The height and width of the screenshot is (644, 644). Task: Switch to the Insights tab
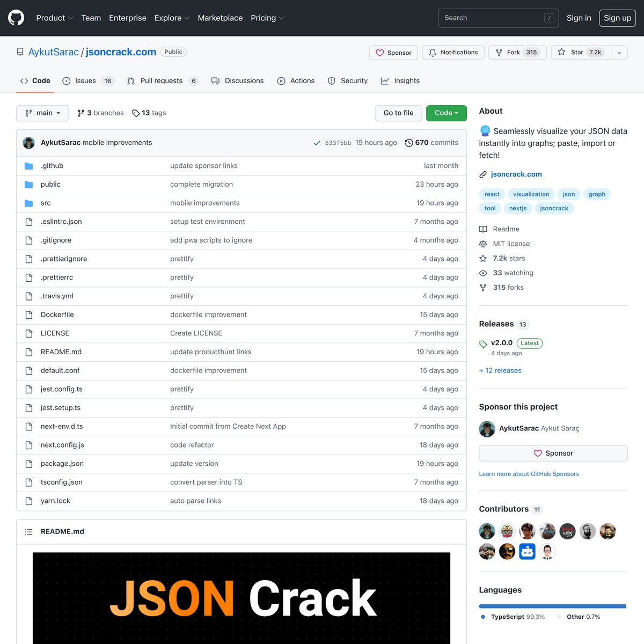coord(400,81)
